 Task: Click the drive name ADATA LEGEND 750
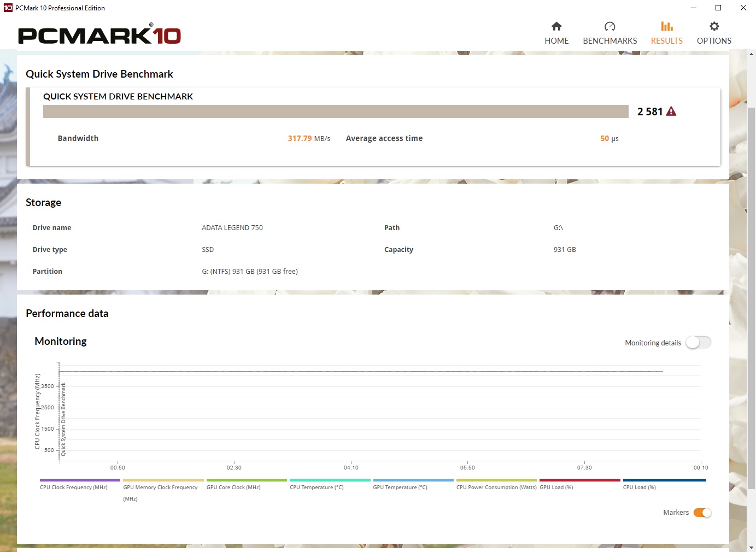[x=232, y=228]
